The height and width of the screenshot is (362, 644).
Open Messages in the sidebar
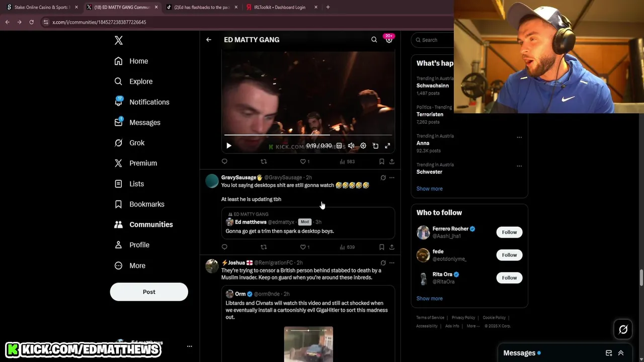(x=137, y=122)
